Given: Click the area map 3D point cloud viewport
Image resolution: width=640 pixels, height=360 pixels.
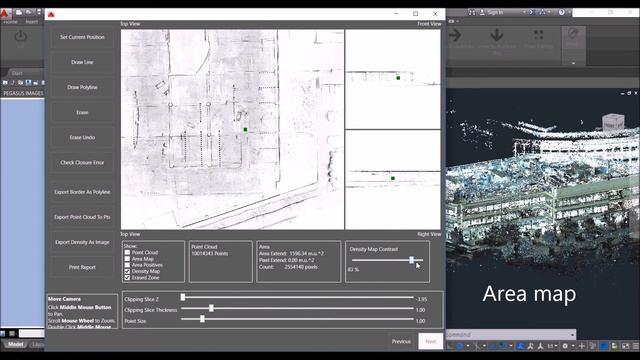Looking at the screenshot, I should (542, 209).
